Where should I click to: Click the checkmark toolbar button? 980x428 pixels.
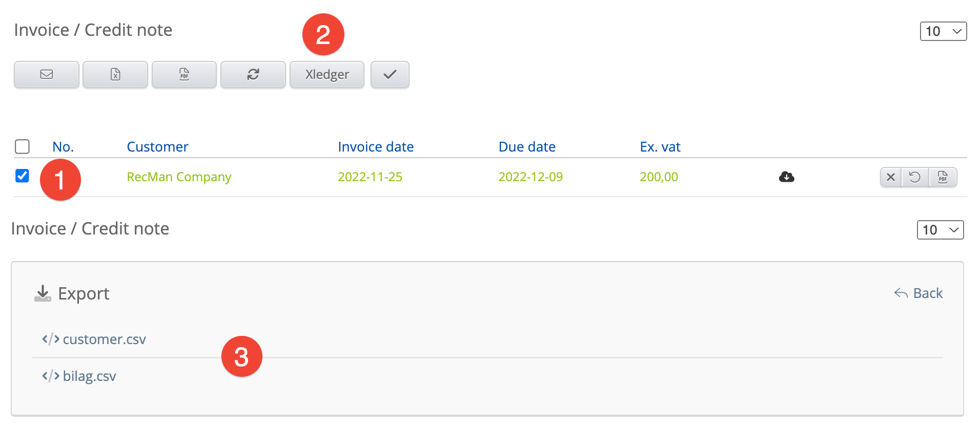pyautogui.click(x=390, y=75)
